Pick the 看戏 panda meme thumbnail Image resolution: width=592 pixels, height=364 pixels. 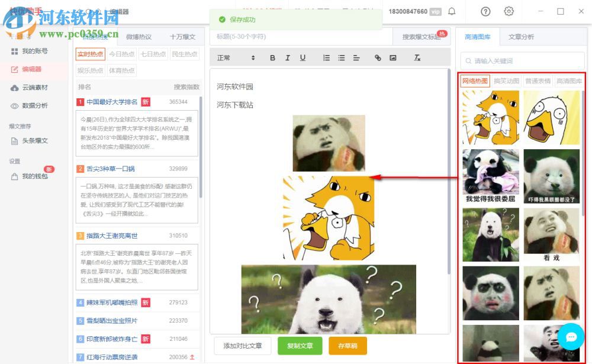[x=551, y=235]
